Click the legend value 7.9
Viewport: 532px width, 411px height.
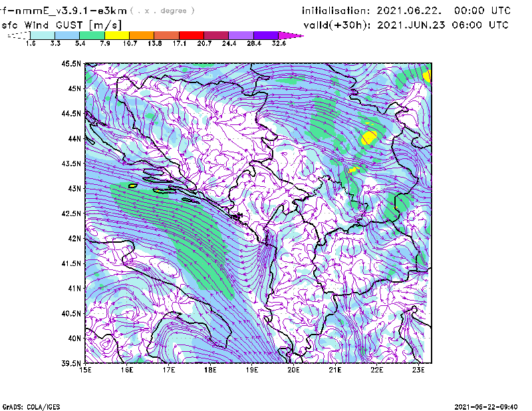pyautogui.click(x=105, y=43)
